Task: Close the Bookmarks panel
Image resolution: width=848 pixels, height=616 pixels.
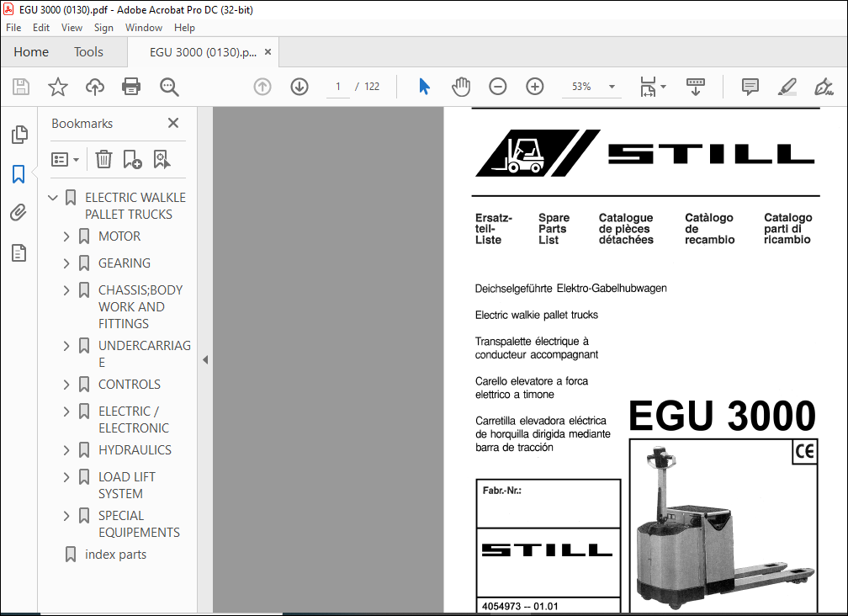Action: tap(173, 124)
